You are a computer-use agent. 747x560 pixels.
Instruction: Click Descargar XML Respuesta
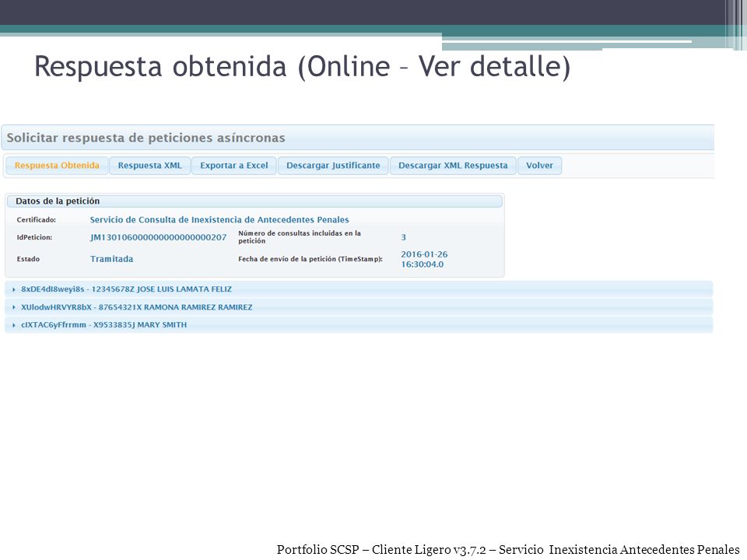click(x=453, y=166)
